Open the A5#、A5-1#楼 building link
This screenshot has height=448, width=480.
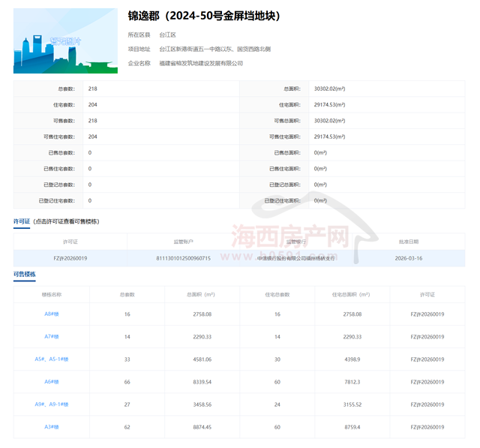point(52,359)
